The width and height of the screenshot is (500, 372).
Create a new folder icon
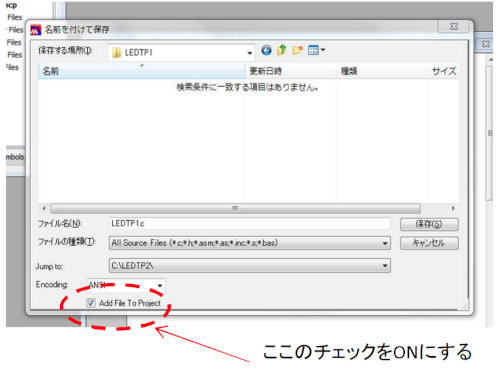click(x=297, y=50)
